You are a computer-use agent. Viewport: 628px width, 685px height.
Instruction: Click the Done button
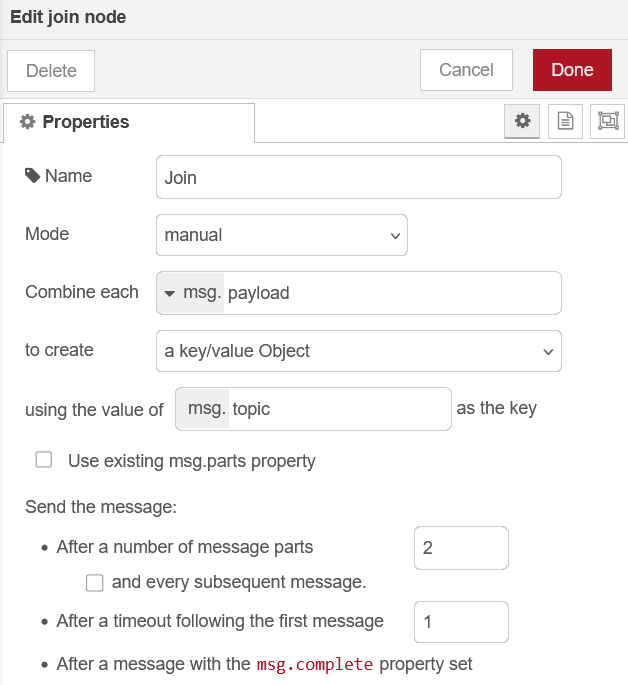point(572,70)
